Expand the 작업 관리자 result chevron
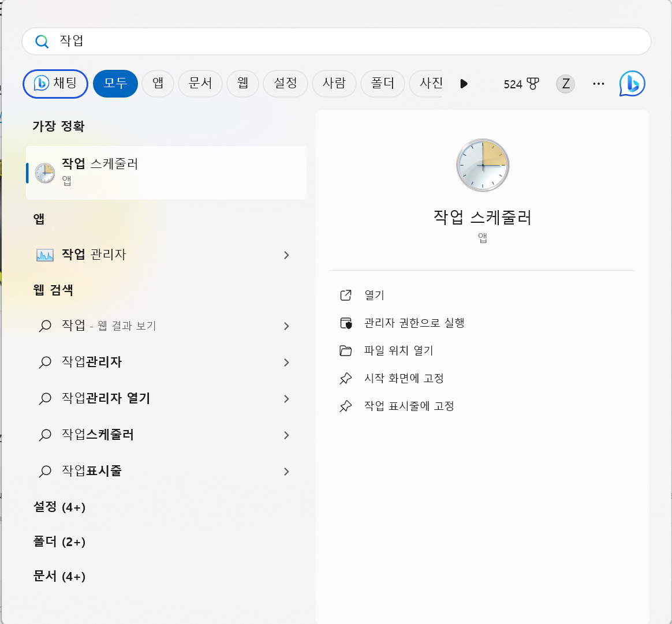The width and height of the screenshot is (672, 624). coord(286,255)
